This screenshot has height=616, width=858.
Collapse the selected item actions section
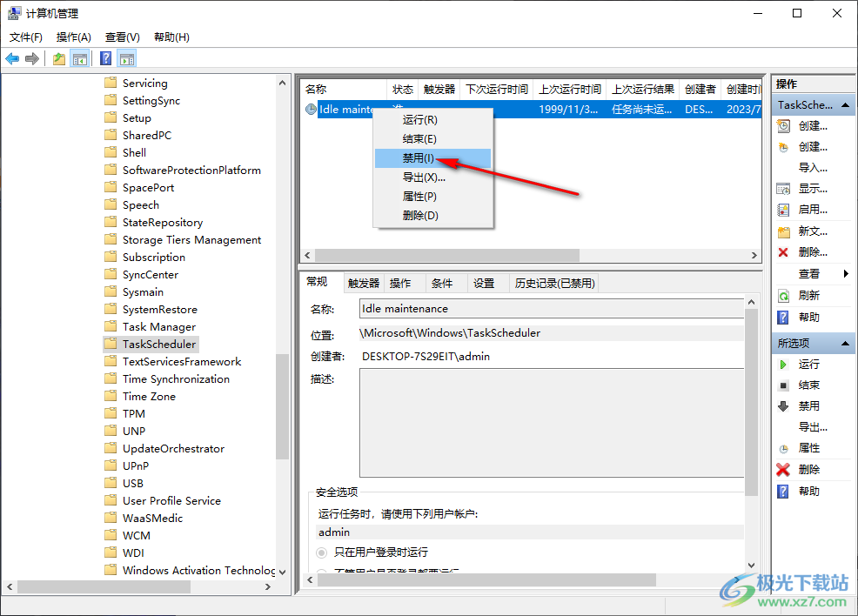(x=846, y=344)
